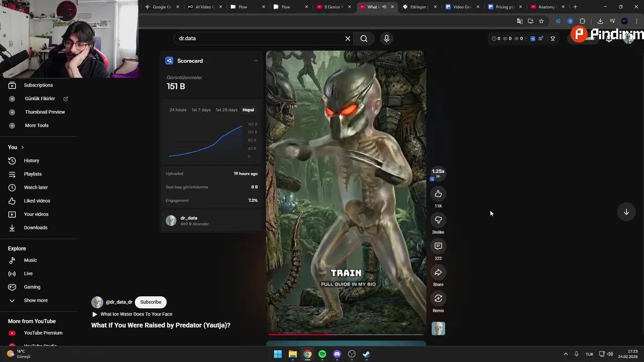Change the 1.25x playback speed
This screenshot has width=644, height=362.
click(x=438, y=173)
